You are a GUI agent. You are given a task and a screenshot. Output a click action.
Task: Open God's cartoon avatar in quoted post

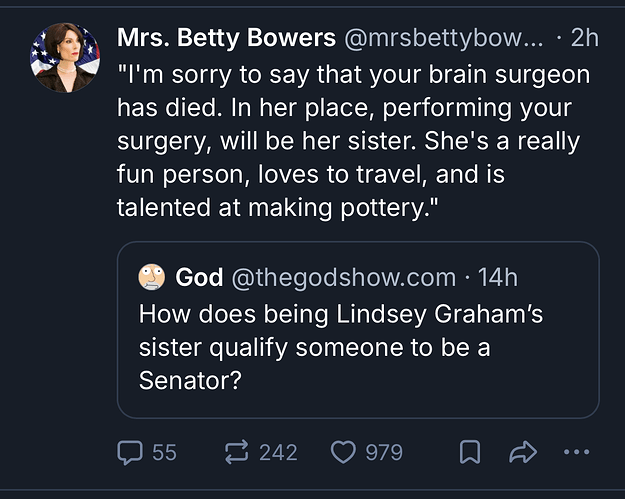coord(151,277)
